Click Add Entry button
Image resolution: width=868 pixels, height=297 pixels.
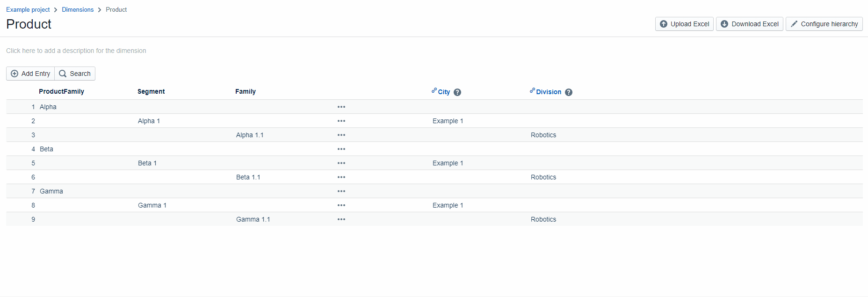(30, 74)
